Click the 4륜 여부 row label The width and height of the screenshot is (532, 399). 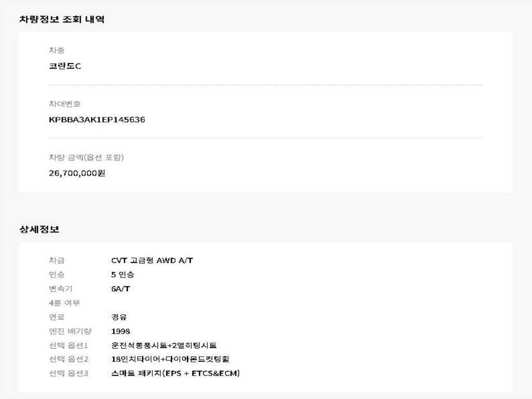64,303
